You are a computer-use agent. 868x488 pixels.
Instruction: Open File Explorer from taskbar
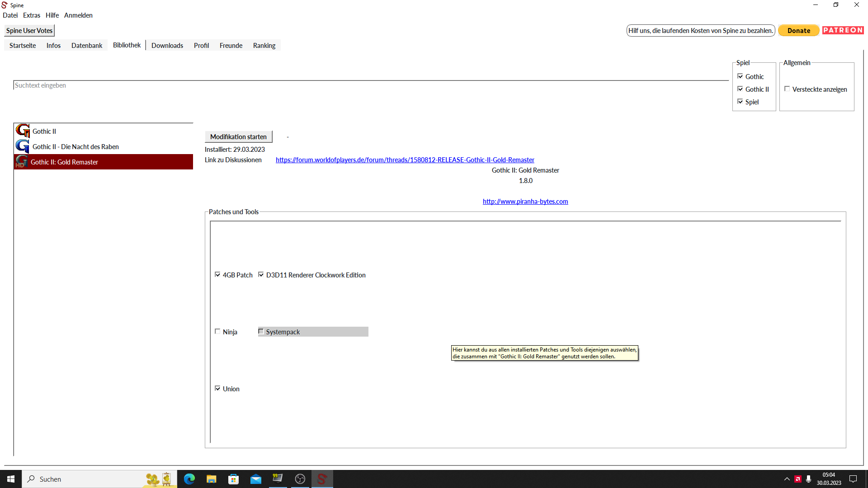pos(212,479)
